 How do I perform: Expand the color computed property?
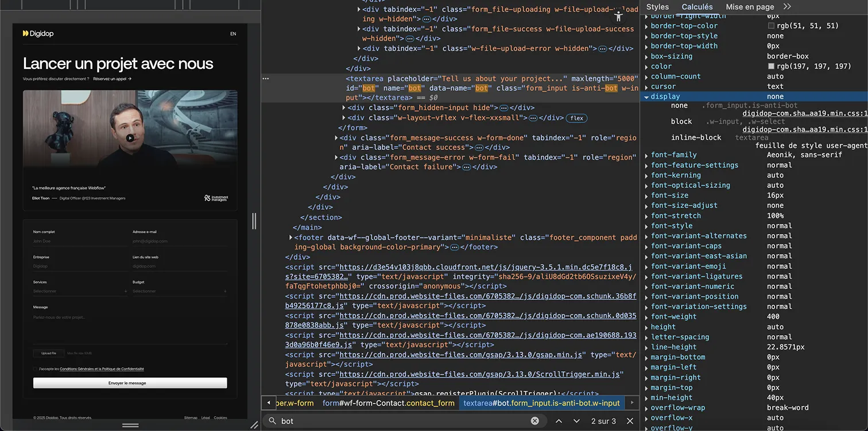(646, 67)
